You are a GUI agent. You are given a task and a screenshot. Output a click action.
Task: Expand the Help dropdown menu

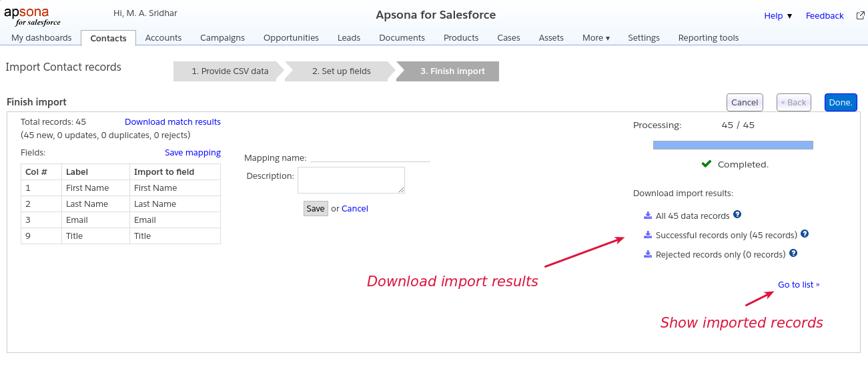778,16
